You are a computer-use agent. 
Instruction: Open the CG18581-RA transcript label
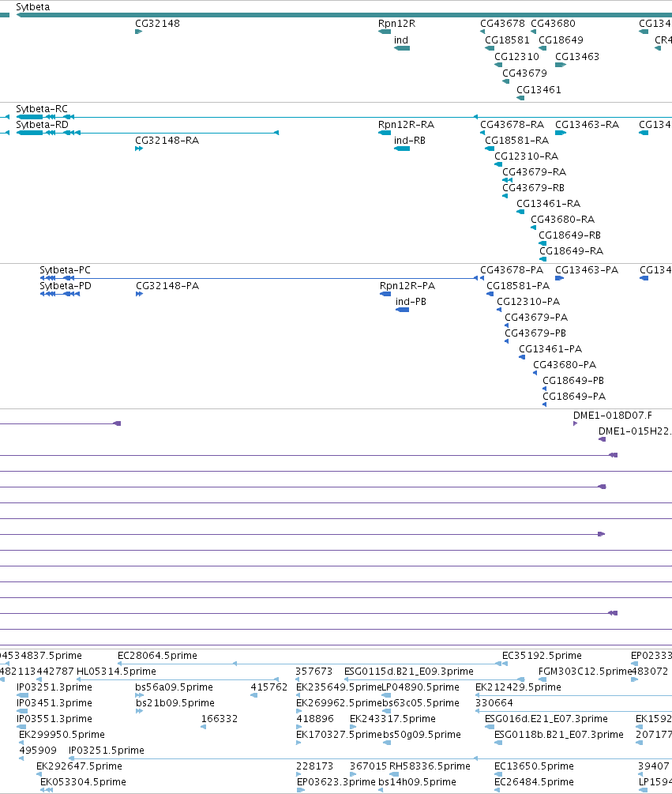click(516, 141)
